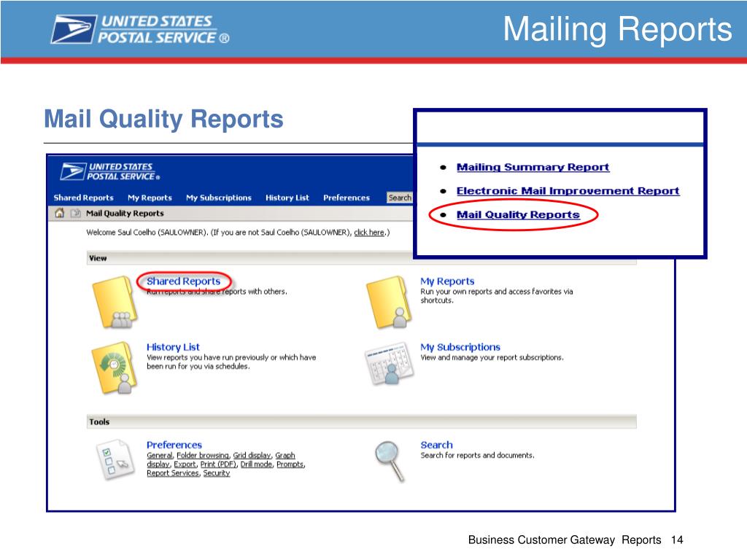This screenshot has height=560, width=747.
Task: Open the My Subscriptions calendar icon
Action: click(x=389, y=363)
